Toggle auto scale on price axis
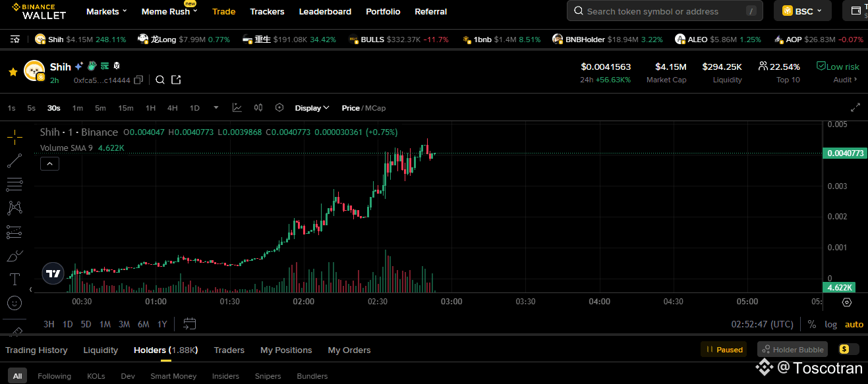 click(854, 324)
